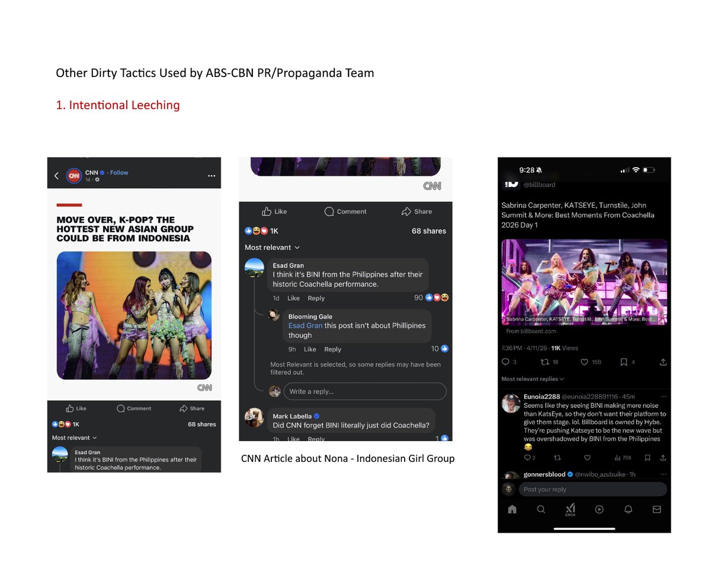Open the Indonesian girl group photo in the CNN post
711x588 pixels.
[134, 315]
